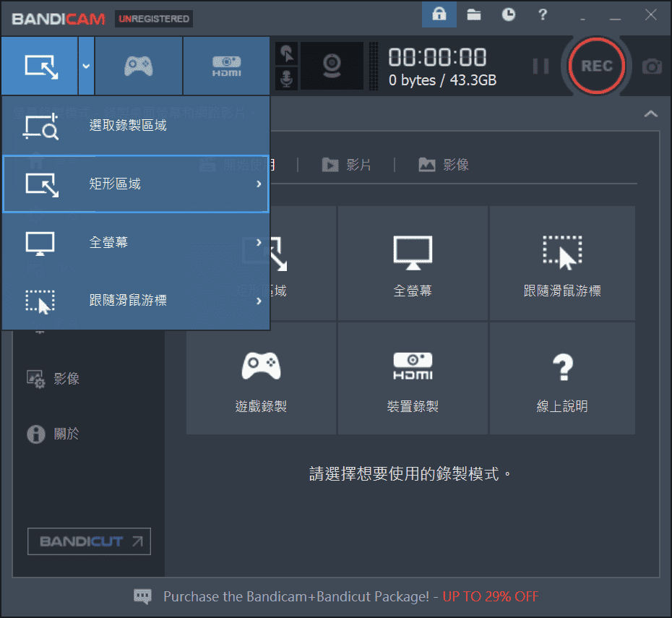Viewport: 672px width, 618px height.
Task: Expand the 矩形區域 submenu arrow
Action: (x=259, y=184)
